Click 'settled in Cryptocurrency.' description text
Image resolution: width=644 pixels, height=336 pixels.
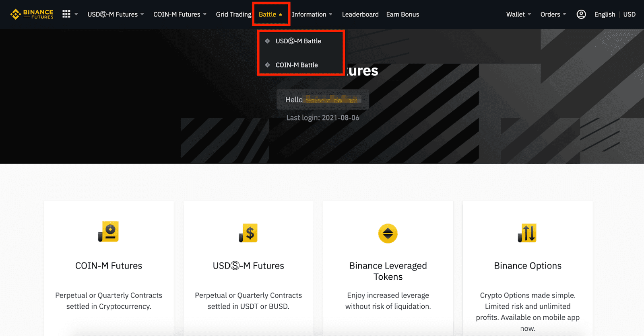(109, 306)
